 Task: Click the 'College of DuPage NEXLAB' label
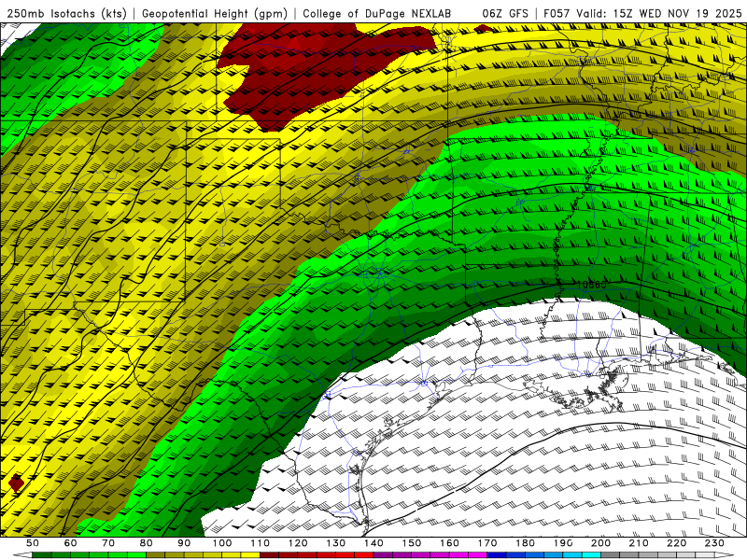[x=377, y=13]
